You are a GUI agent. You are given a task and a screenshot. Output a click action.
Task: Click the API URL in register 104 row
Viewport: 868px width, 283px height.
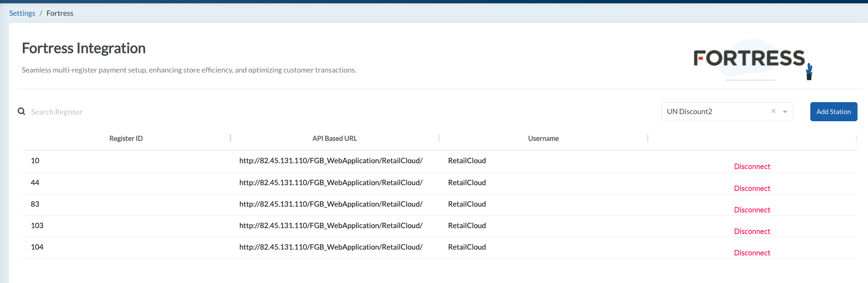click(331, 247)
